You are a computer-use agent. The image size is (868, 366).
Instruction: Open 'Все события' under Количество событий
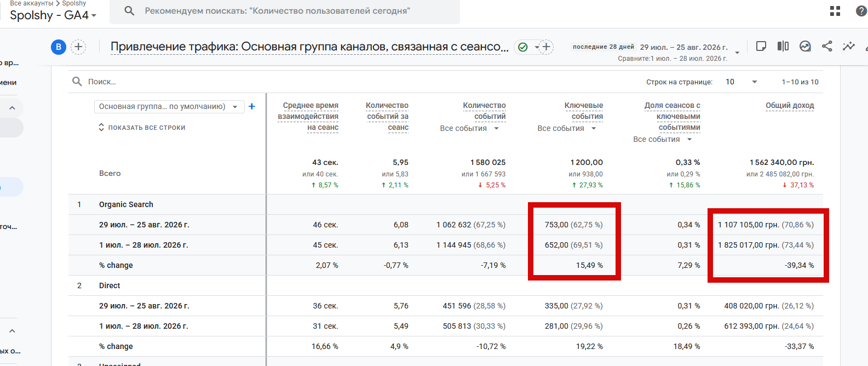(470, 128)
